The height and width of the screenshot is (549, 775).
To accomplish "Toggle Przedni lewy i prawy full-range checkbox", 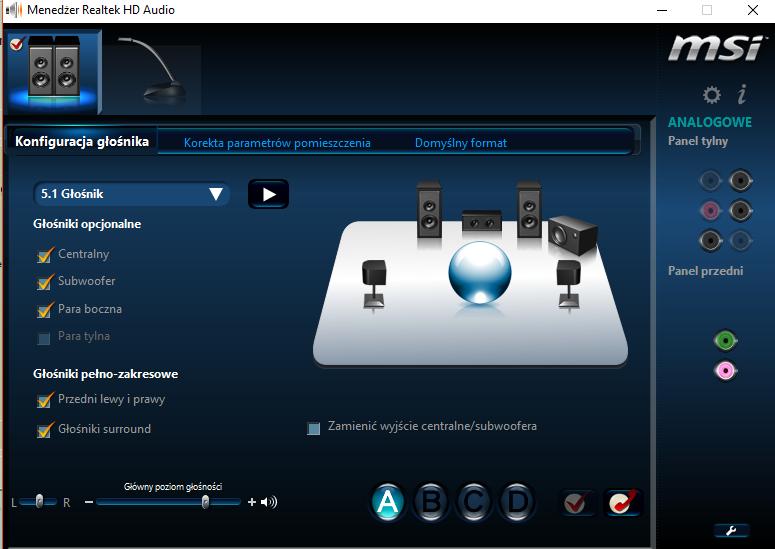I will point(44,400).
